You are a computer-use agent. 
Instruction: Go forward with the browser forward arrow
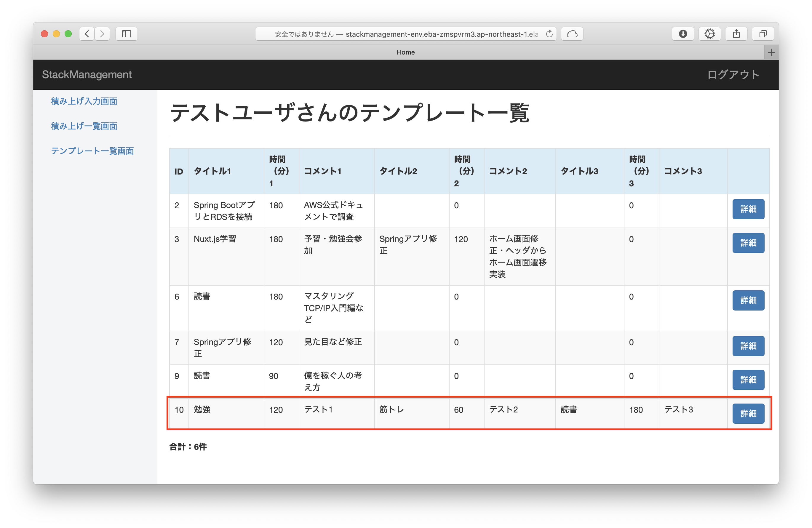[102, 34]
